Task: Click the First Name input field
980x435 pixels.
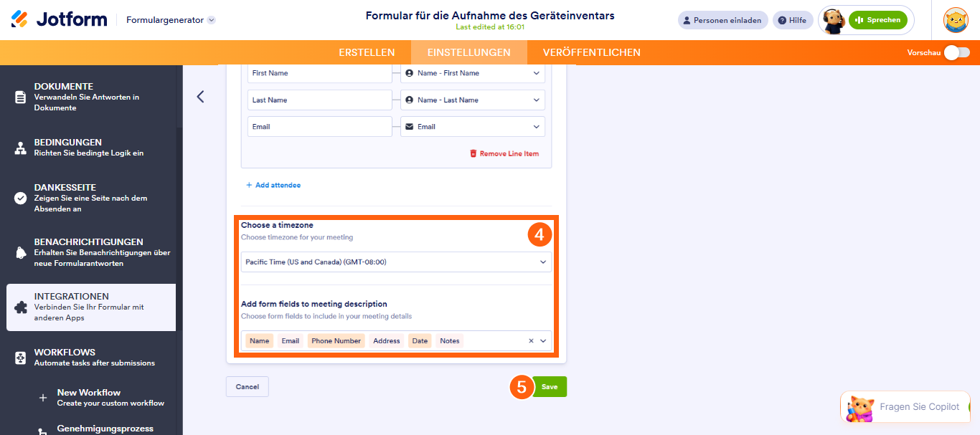Action: point(320,73)
